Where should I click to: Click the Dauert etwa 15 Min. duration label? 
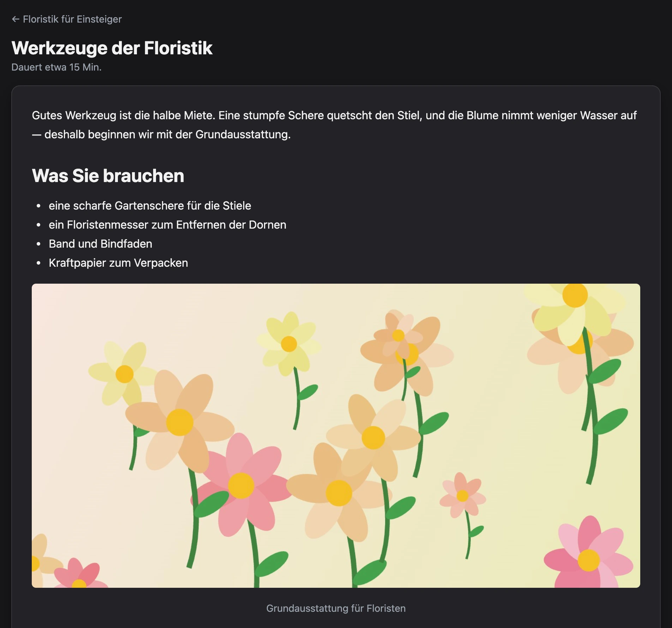point(56,67)
